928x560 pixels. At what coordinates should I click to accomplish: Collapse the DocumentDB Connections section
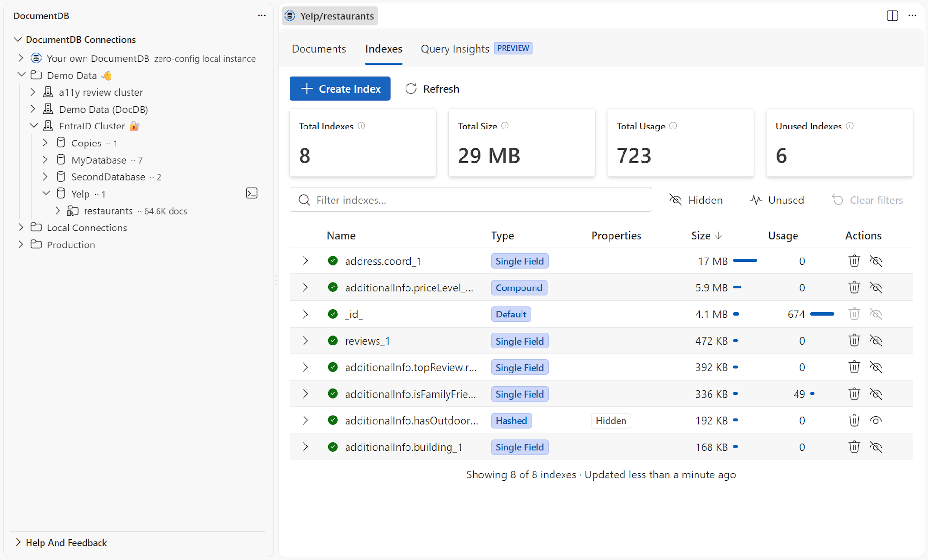tap(18, 39)
